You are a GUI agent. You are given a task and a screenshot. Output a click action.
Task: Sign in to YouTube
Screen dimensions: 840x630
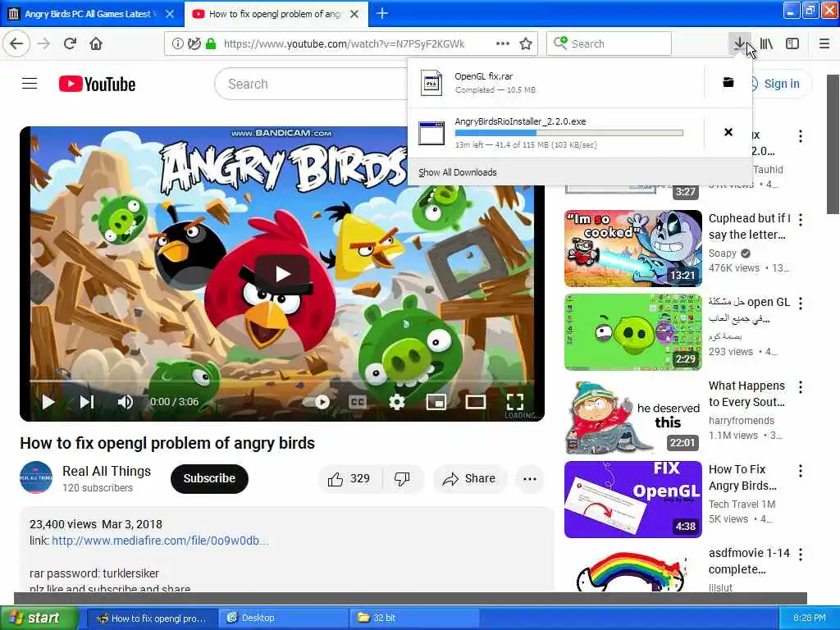[781, 84]
